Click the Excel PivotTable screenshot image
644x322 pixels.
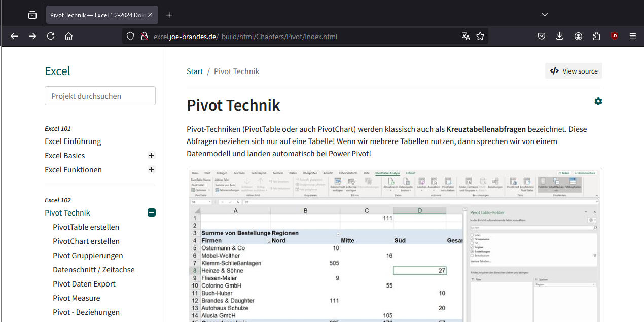click(x=395, y=245)
